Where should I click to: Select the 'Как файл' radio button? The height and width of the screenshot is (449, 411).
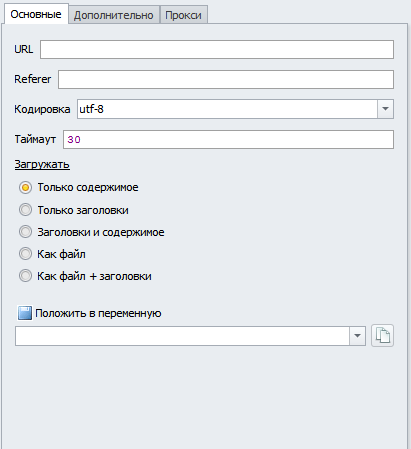[25, 254]
